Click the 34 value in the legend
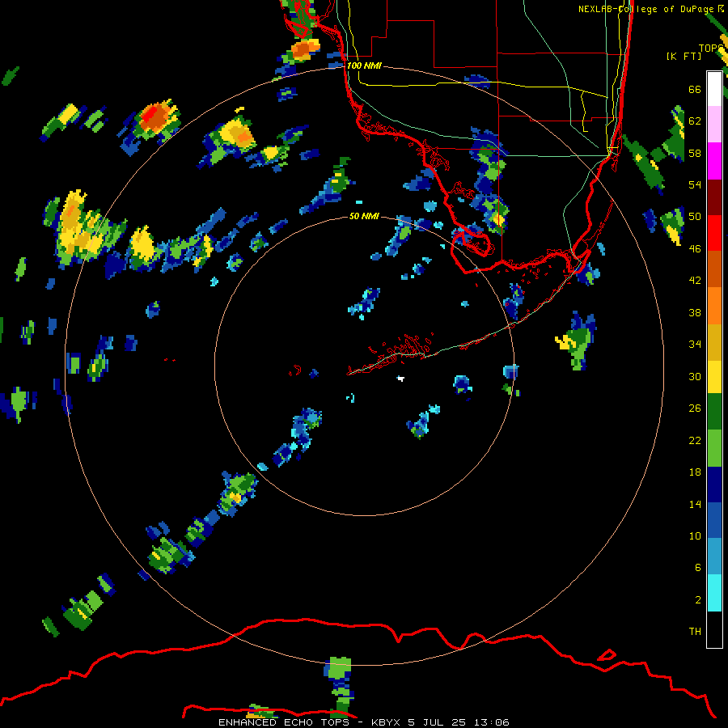Viewport: 728px width, 728px height. 695,345
